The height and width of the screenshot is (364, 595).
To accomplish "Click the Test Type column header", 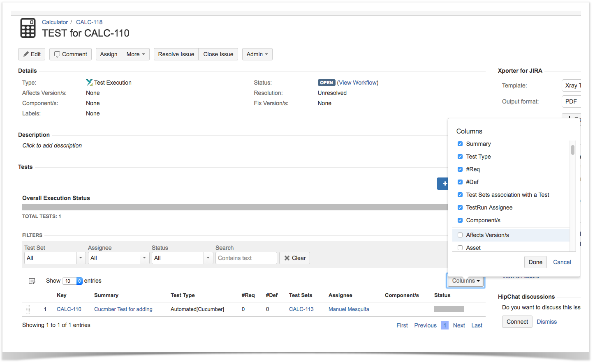I will 183,295.
